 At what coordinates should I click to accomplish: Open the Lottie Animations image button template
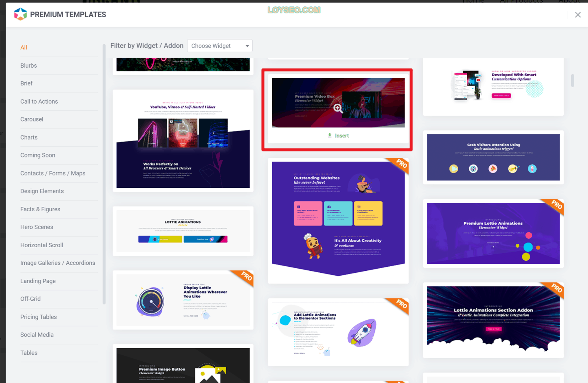(183, 231)
